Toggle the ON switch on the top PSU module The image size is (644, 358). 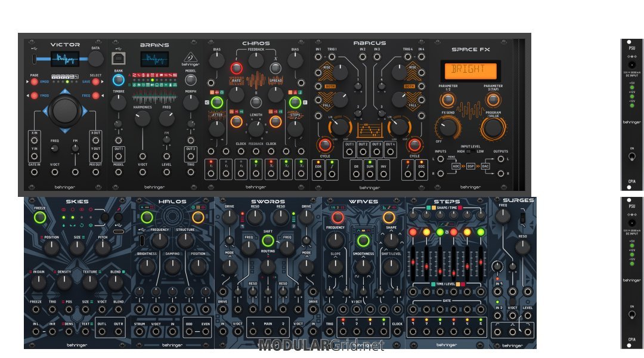631,156
